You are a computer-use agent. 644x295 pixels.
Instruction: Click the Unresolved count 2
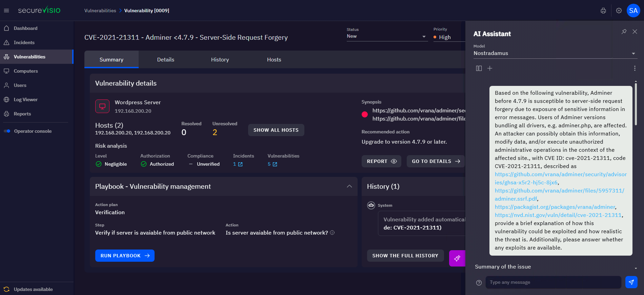pos(215,132)
